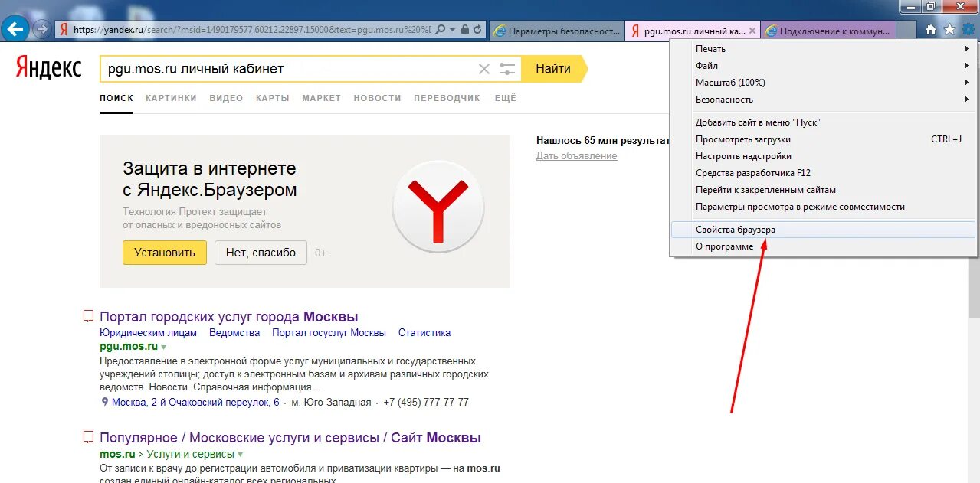
Task: Click the Яндекс logo
Action: [x=49, y=68]
